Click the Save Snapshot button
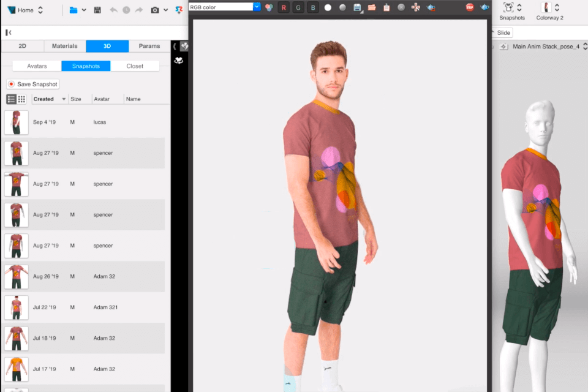 [33, 84]
